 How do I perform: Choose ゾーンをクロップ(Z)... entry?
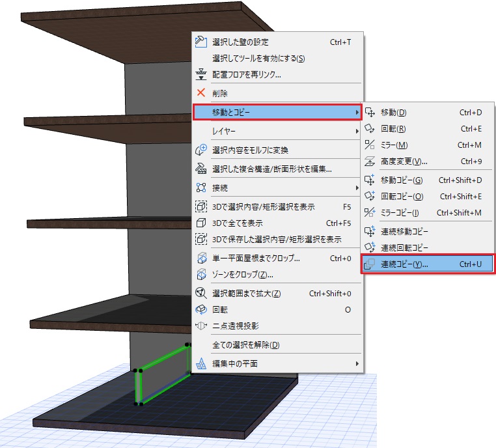point(277,274)
